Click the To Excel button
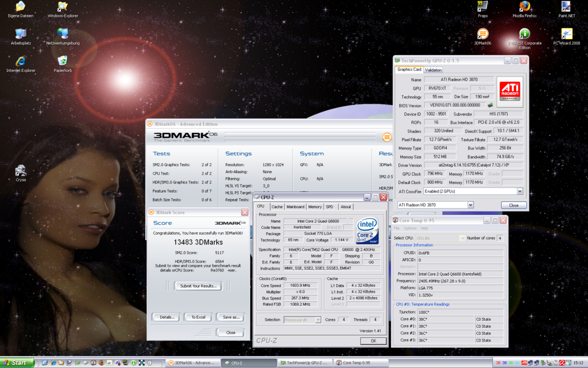Screen dimensions: 588x368 click(198, 317)
